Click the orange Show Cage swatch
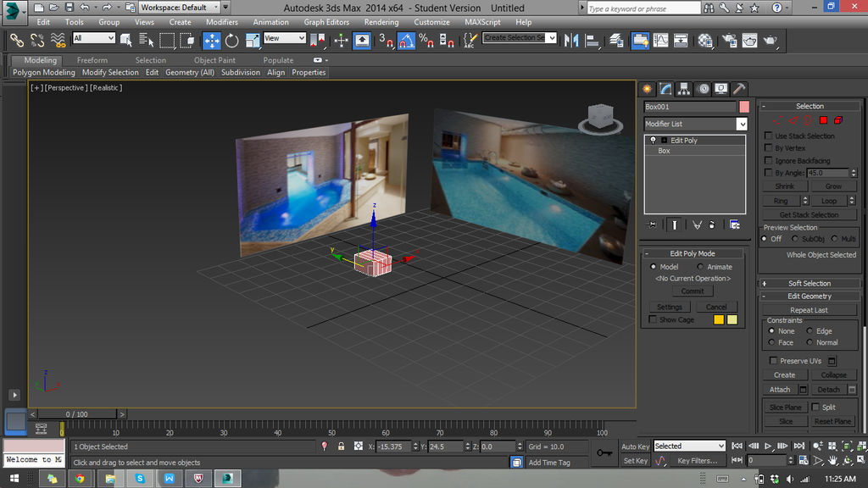This screenshot has width=868, height=488. (719, 319)
